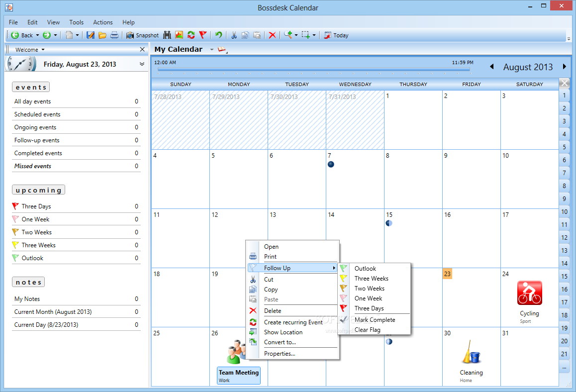The image size is (576, 392).
Task: Expand the New item dropdown arrow
Action: pos(77,35)
